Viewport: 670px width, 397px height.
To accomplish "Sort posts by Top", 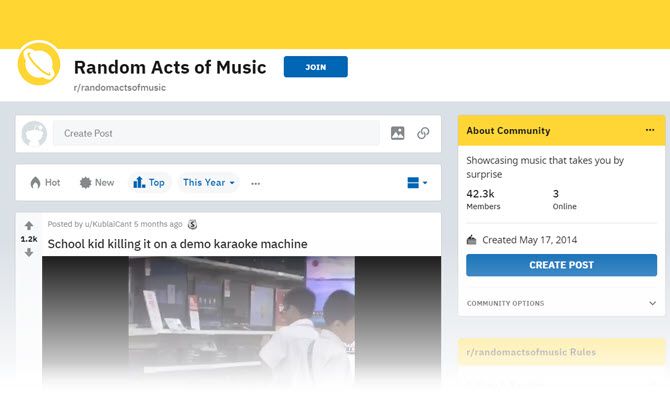I will point(149,182).
